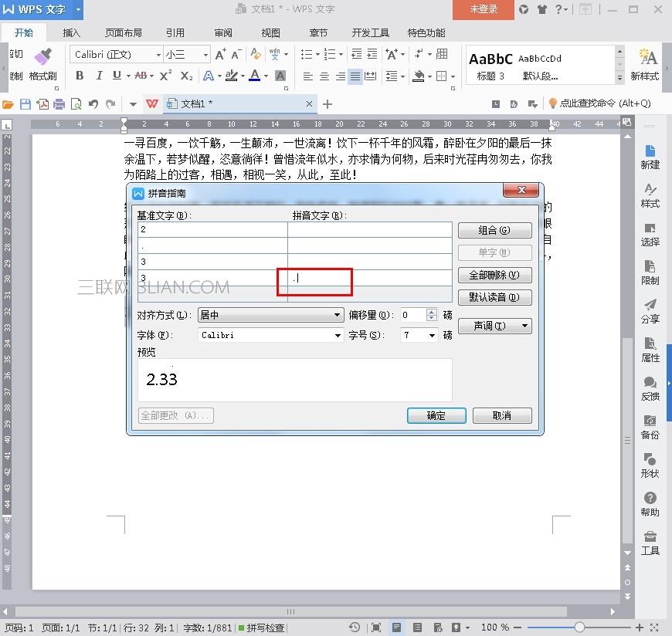Open the 字体 Calibri font dropdown in dialog
This screenshot has height=636, width=672.
coord(338,335)
